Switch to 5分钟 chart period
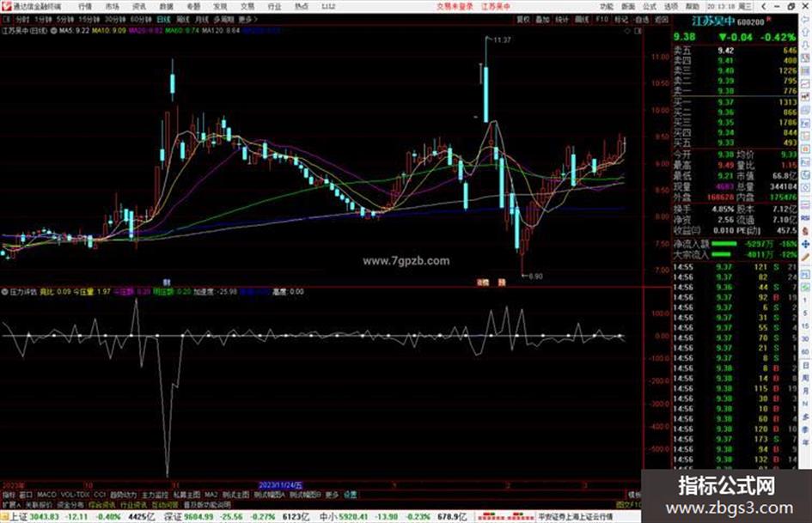 [x=65, y=19]
